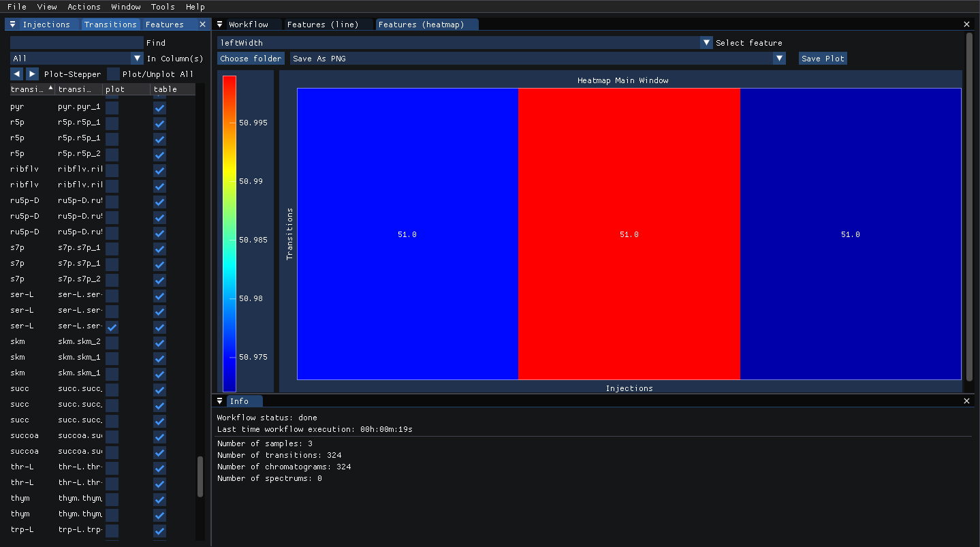The height and width of the screenshot is (547, 980).
Task: Collapse the left panel using triangle beside Injections
Action: point(12,25)
